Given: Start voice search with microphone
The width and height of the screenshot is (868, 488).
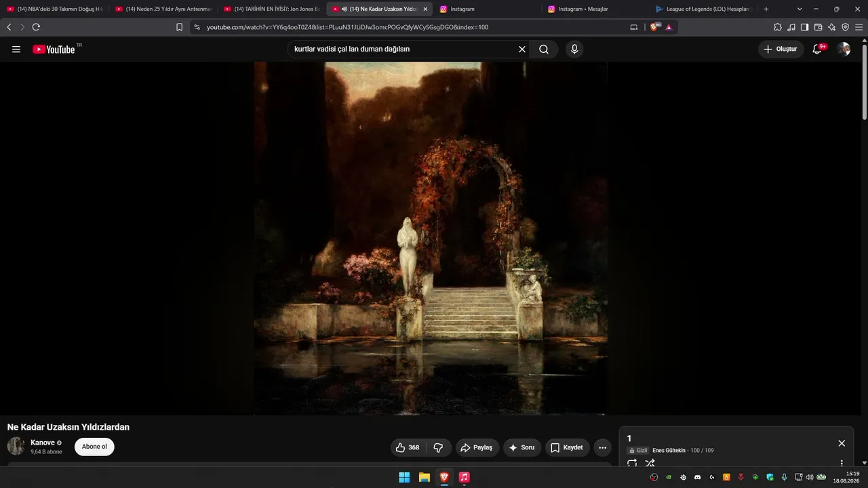Looking at the screenshot, I should click(x=574, y=49).
